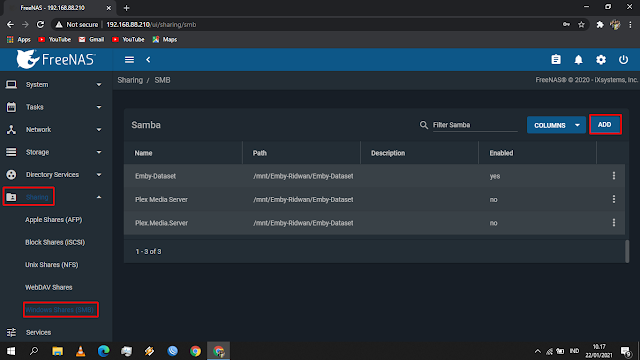Open Unix Shares (NFS)

pyautogui.click(x=51, y=264)
